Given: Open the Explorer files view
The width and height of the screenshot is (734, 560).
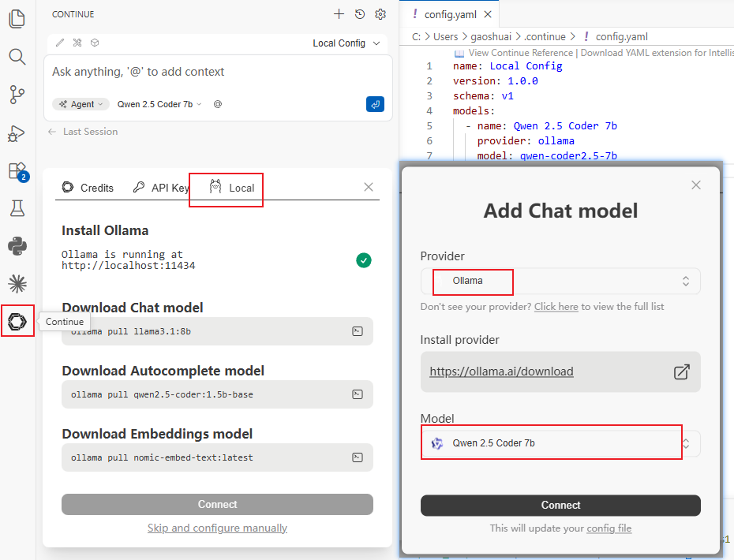Looking at the screenshot, I should pos(17,19).
